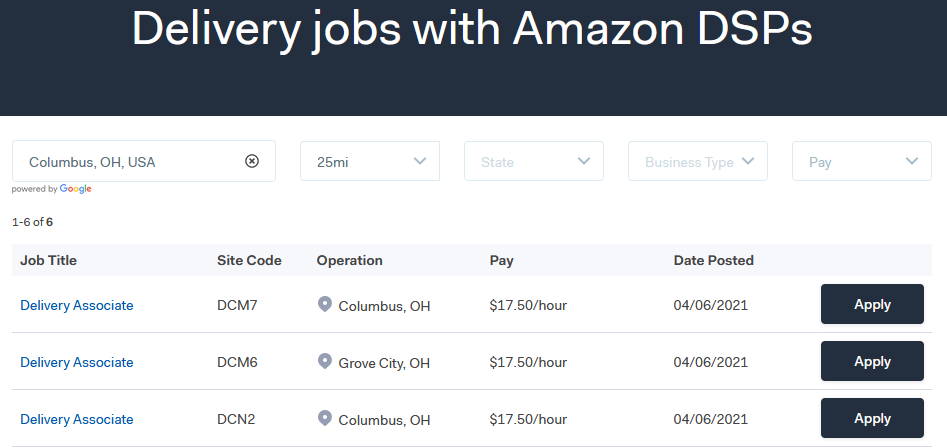Viewport: 947px width, 448px height.
Task: Open the Delivery Associate link for DCM7
Action: 77,306
